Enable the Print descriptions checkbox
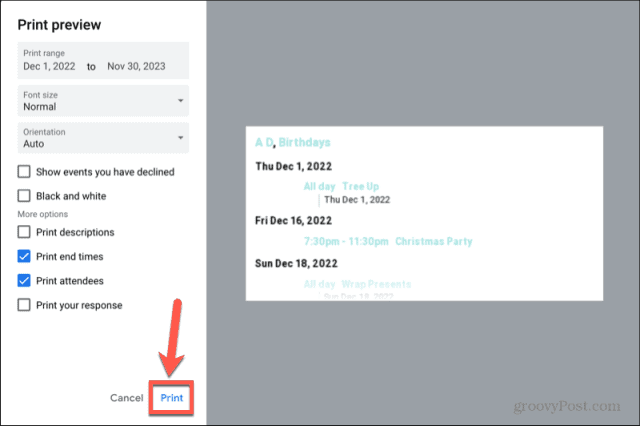 pos(24,232)
